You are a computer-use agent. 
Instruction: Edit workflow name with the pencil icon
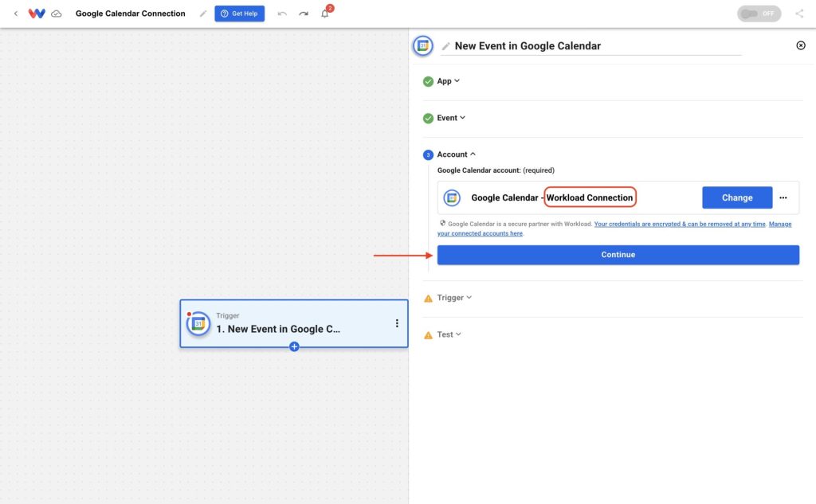pos(203,14)
